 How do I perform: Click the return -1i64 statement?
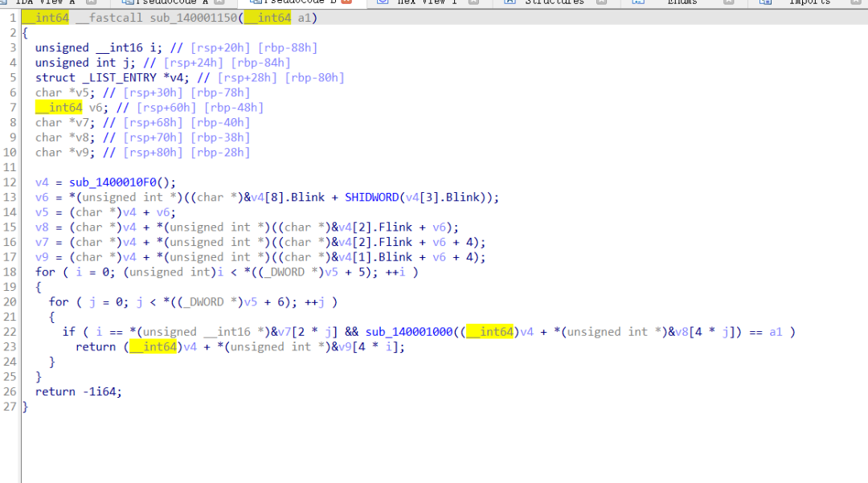coord(78,391)
